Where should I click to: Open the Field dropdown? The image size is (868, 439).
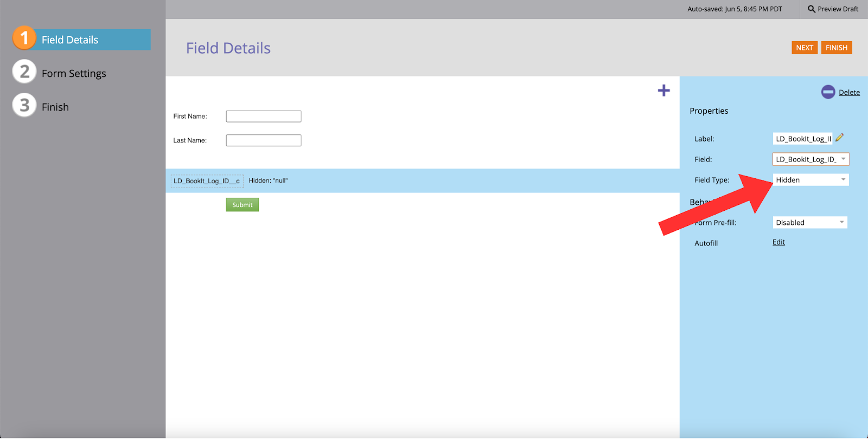[x=810, y=159]
